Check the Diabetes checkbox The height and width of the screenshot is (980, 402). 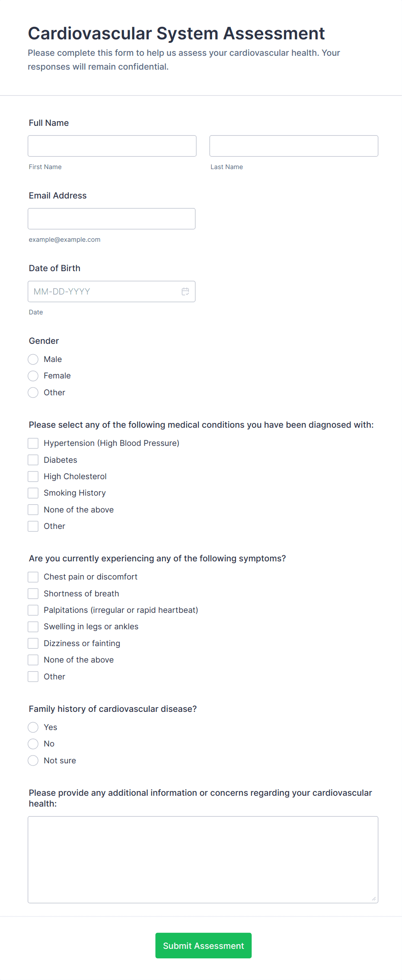(x=33, y=460)
